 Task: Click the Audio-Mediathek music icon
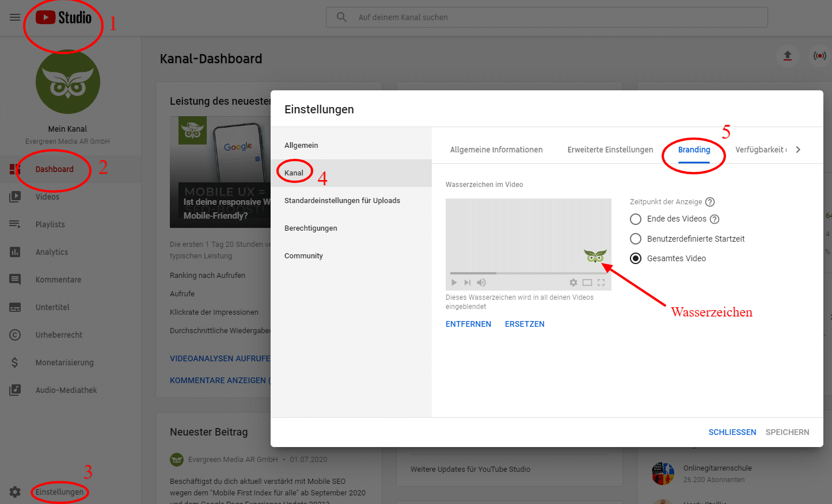15,390
